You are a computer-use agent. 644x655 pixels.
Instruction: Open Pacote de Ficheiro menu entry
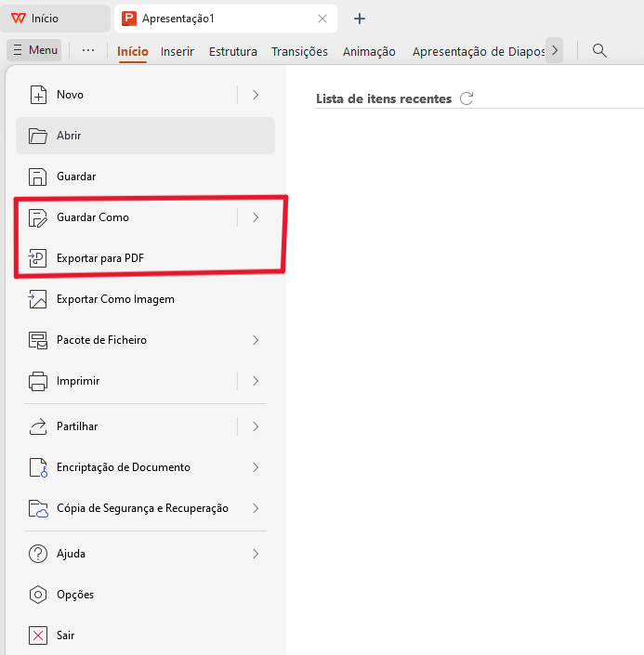(145, 340)
